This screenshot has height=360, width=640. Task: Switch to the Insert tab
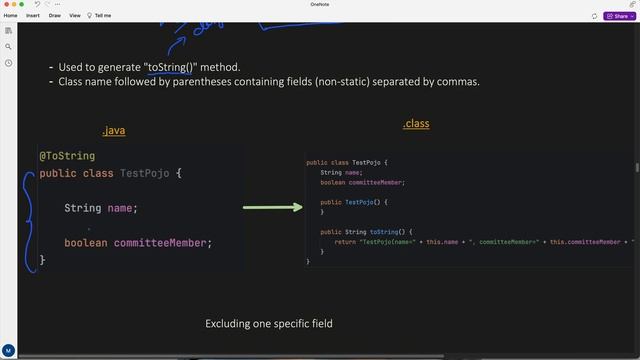point(33,16)
